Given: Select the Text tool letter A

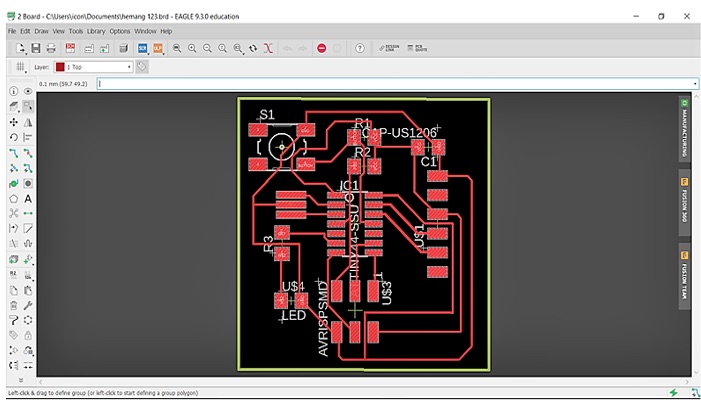Looking at the screenshot, I should [28, 199].
